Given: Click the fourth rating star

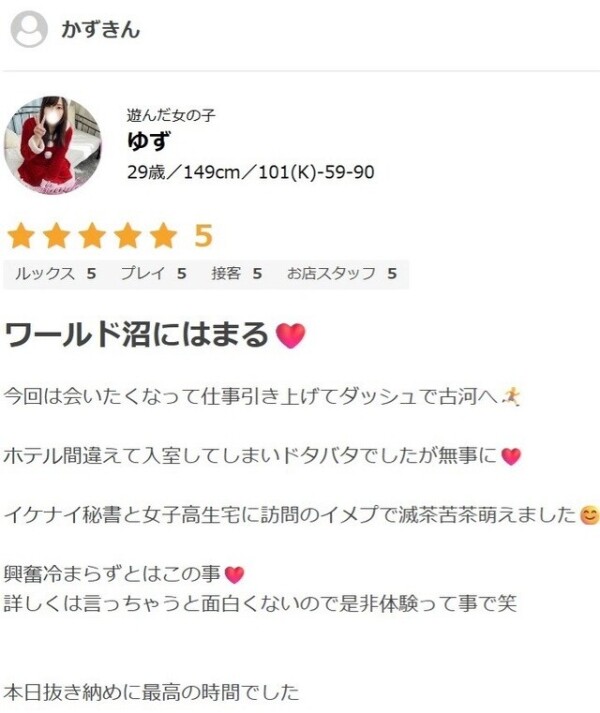Looking at the screenshot, I should coord(127,236).
